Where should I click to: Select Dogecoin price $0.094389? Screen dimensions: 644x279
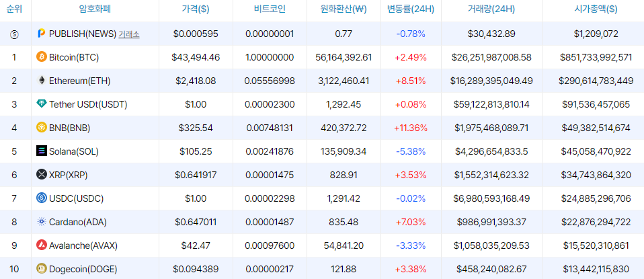(196, 270)
